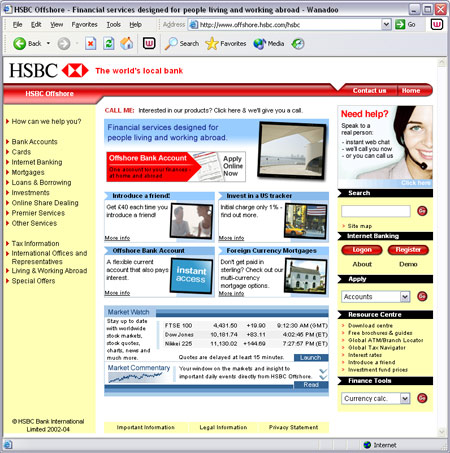
Task: Expand the Accounts apply dropdown
Action: point(405,297)
